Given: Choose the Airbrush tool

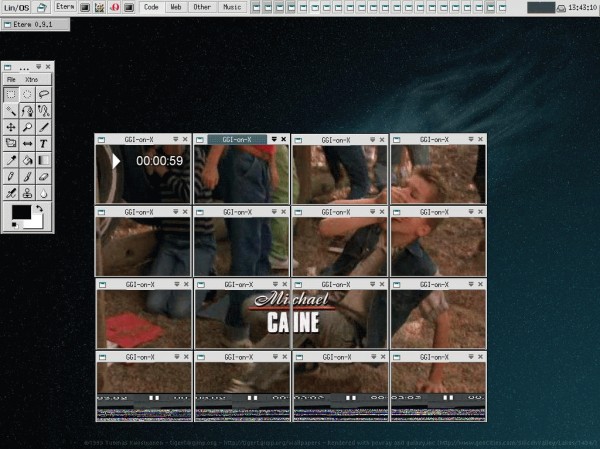Looking at the screenshot, I should click(x=11, y=193).
